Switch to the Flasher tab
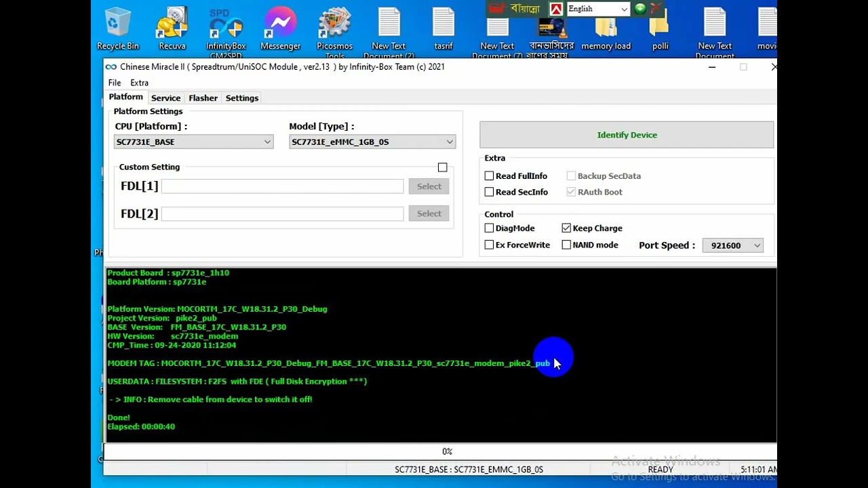The height and width of the screenshot is (488, 868). pyautogui.click(x=203, y=98)
